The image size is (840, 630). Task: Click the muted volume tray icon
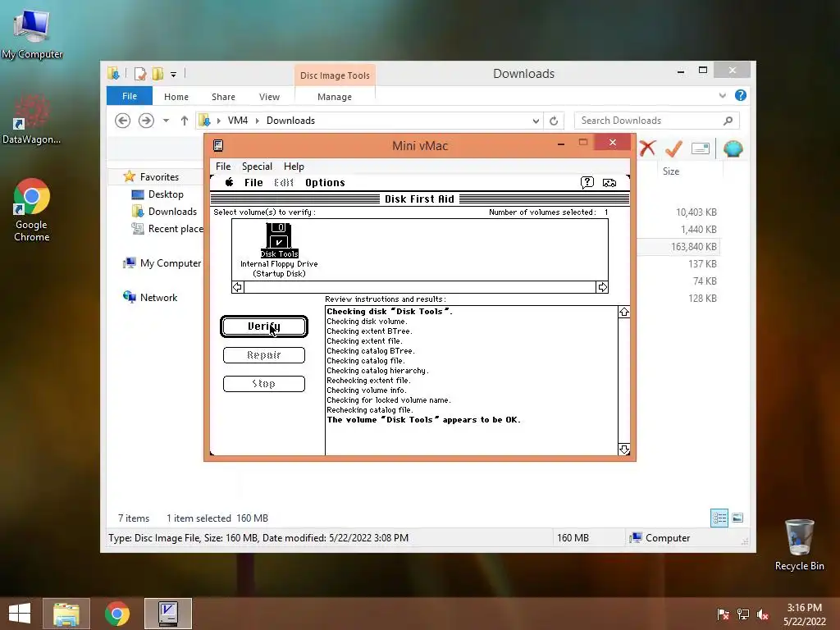[x=763, y=614]
